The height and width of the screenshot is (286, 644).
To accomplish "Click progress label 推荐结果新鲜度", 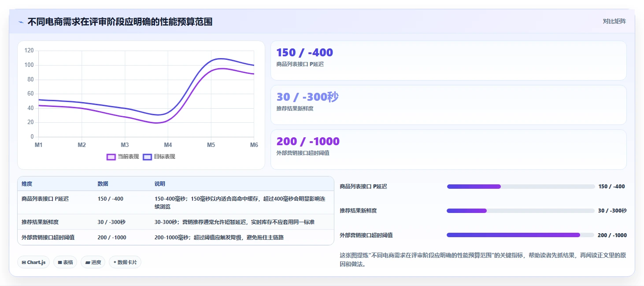I will click(x=358, y=211).
